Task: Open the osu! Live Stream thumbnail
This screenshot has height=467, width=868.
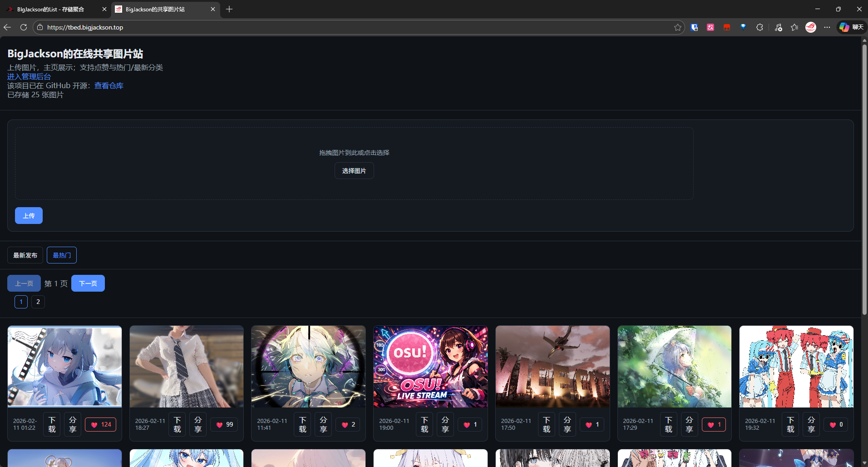Action: [x=430, y=367]
